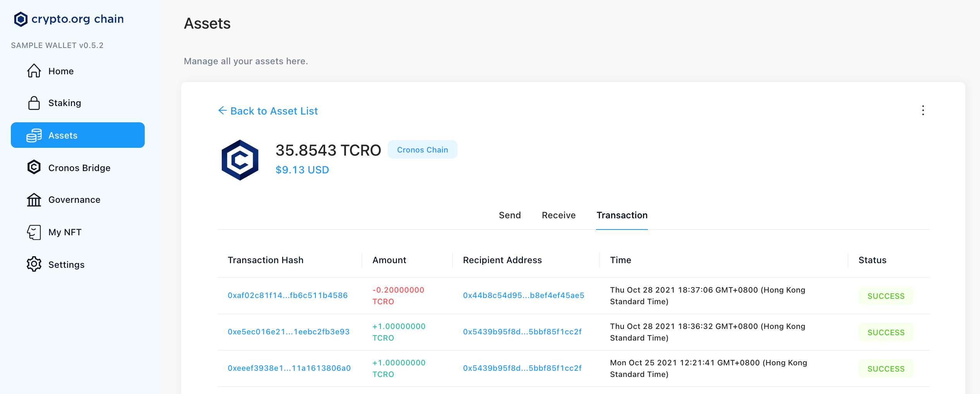The height and width of the screenshot is (394, 980).
Task: Select the Transaction tab
Action: pos(622,215)
